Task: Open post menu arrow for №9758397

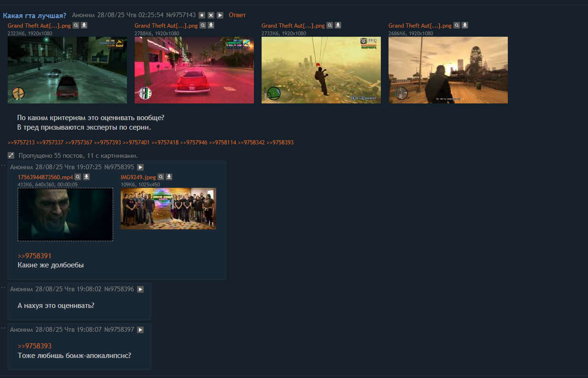Action: 140,330
